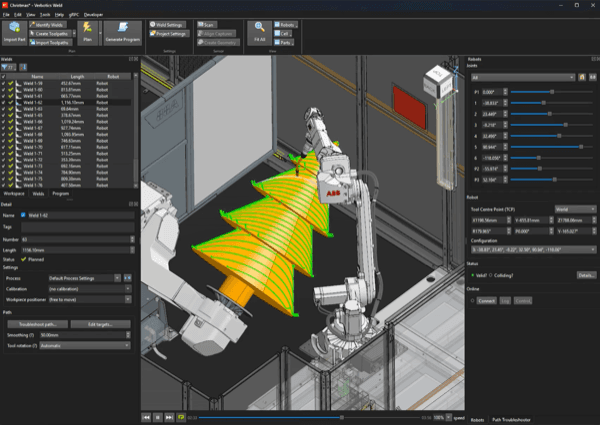The width and height of the screenshot is (600, 425).
Task: Click the welds filter funnel icon
Action: [8, 67]
